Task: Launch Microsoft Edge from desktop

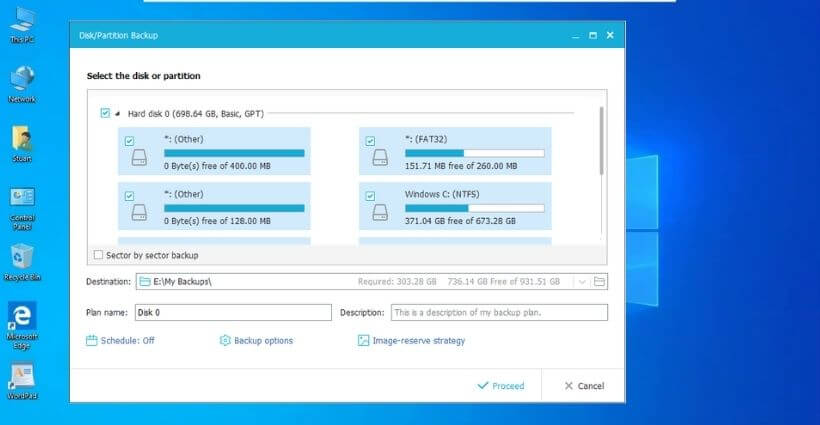Action: click(22, 318)
